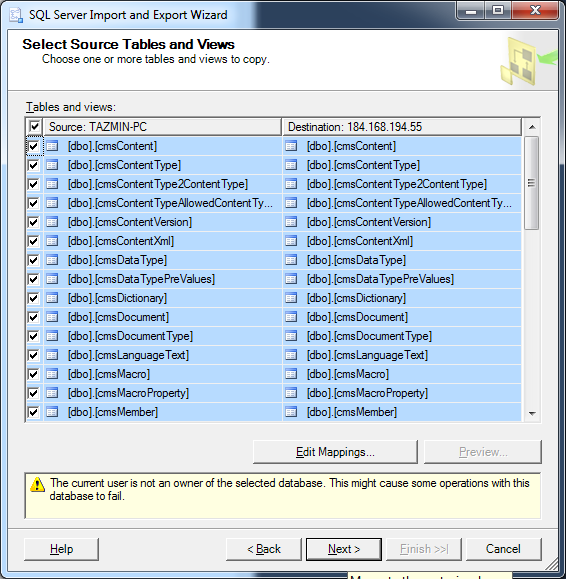Select destination [dbo].[cmsContentType] cell
Image resolution: width=566 pixels, height=579 pixels.
click(402, 165)
